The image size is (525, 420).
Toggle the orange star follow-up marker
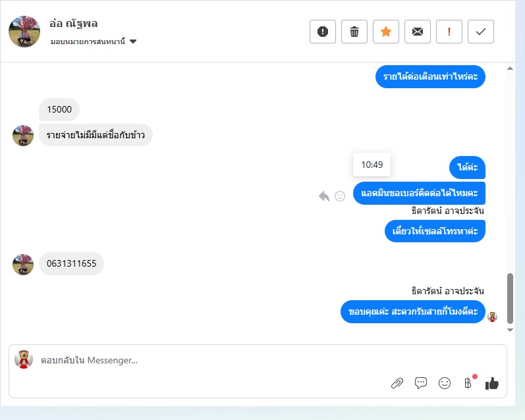(x=386, y=32)
